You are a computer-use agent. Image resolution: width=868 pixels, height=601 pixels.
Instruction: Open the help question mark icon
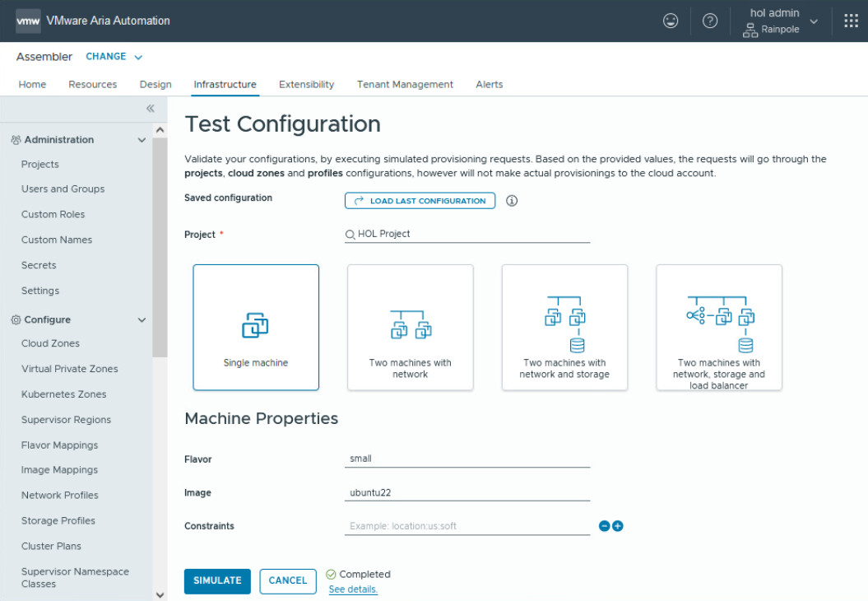tap(710, 21)
